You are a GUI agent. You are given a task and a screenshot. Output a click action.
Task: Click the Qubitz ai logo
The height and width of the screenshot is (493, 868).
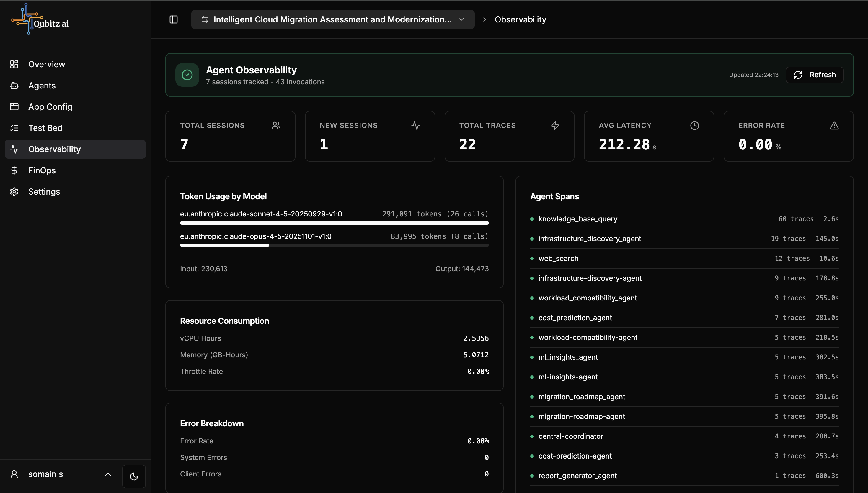[40, 19]
